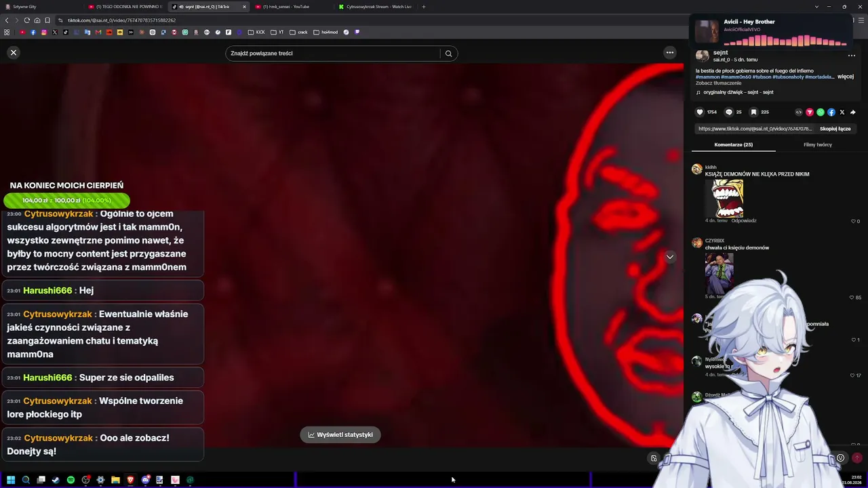Viewport: 868px width, 488px height.
Task: Switch to the 'hmk_sensei - YouTube' tab
Action: click(x=292, y=7)
